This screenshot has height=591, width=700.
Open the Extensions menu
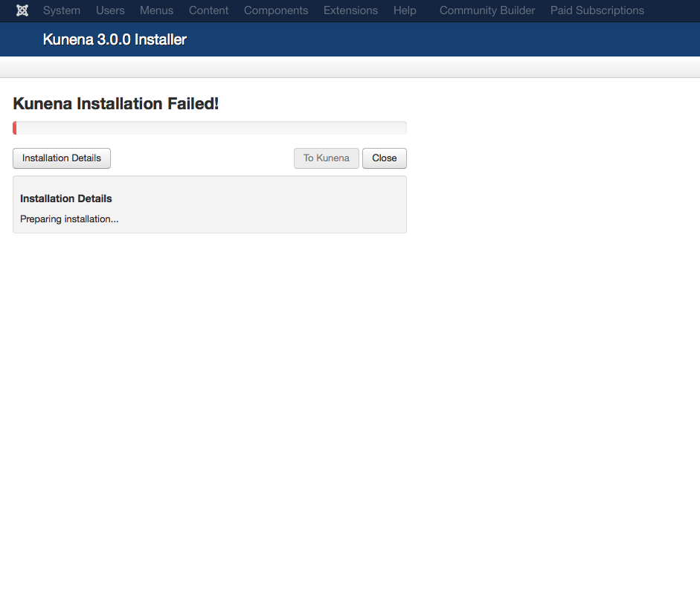click(350, 10)
